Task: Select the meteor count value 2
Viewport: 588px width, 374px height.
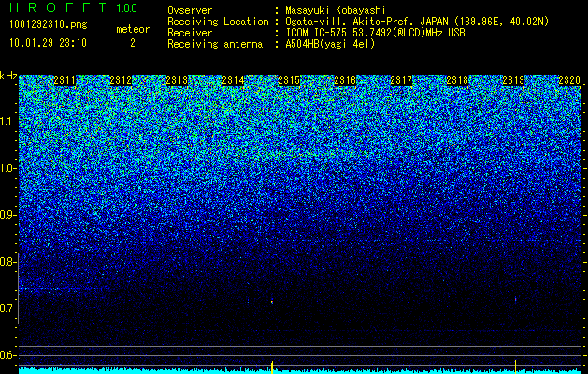Action: coord(133,43)
